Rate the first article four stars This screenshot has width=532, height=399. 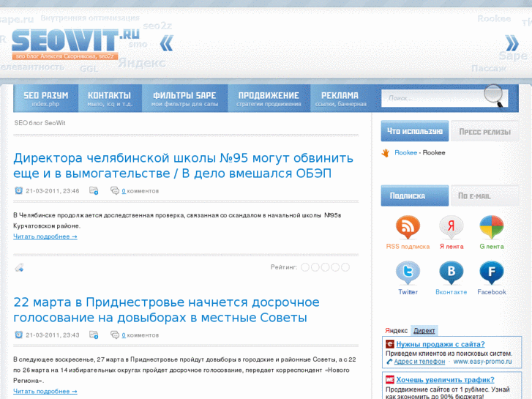(335, 267)
